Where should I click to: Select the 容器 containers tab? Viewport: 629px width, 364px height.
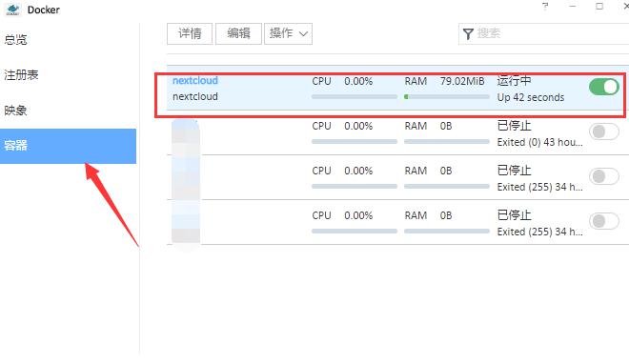69,146
